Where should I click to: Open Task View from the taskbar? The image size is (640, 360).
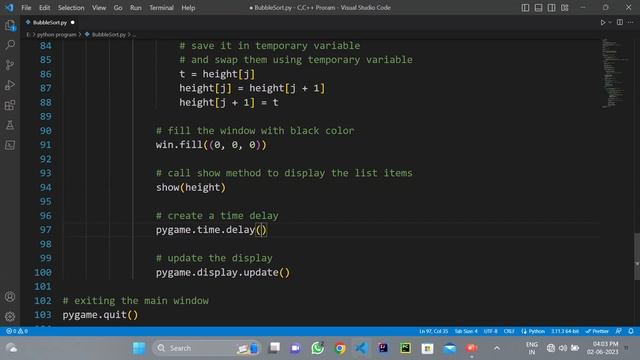(x=274, y=348)
